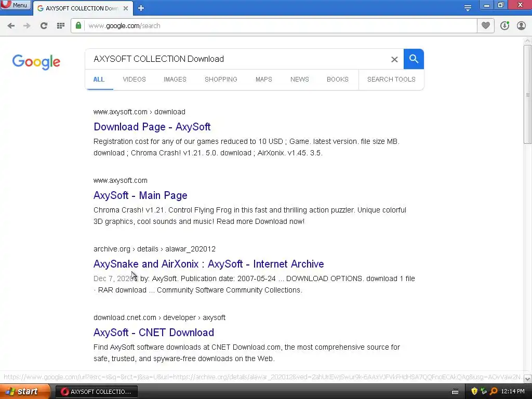Image resolution: width=532 pixels, height=399 pixels.
Task: Click the Google search text box
Action: click(x=237, y=59)
